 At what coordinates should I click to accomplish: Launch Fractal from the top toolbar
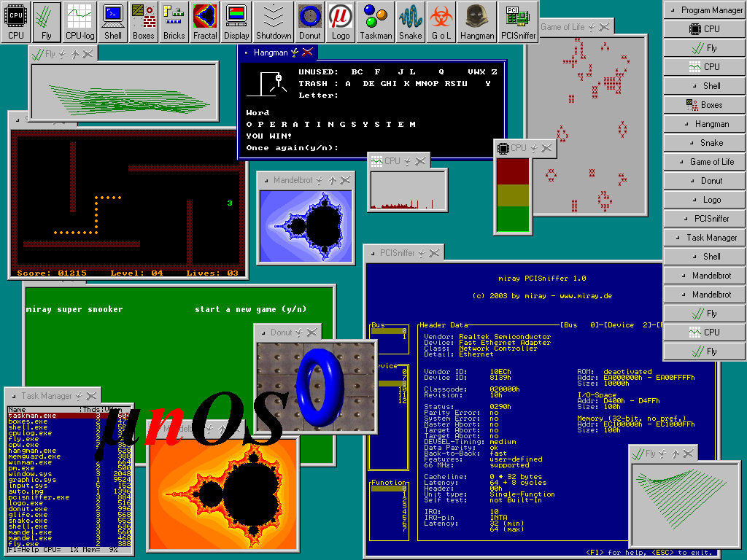[205, 21]
